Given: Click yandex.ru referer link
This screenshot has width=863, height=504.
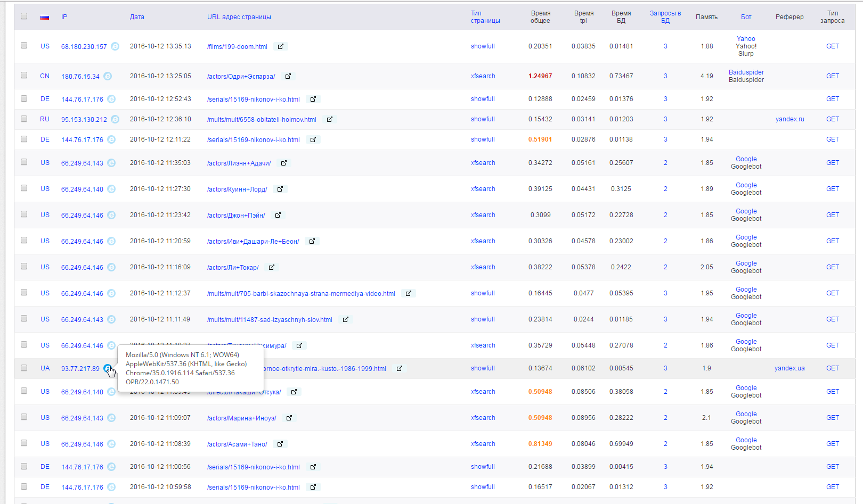Looking at the screenshot, I should (x=789, y=119).
